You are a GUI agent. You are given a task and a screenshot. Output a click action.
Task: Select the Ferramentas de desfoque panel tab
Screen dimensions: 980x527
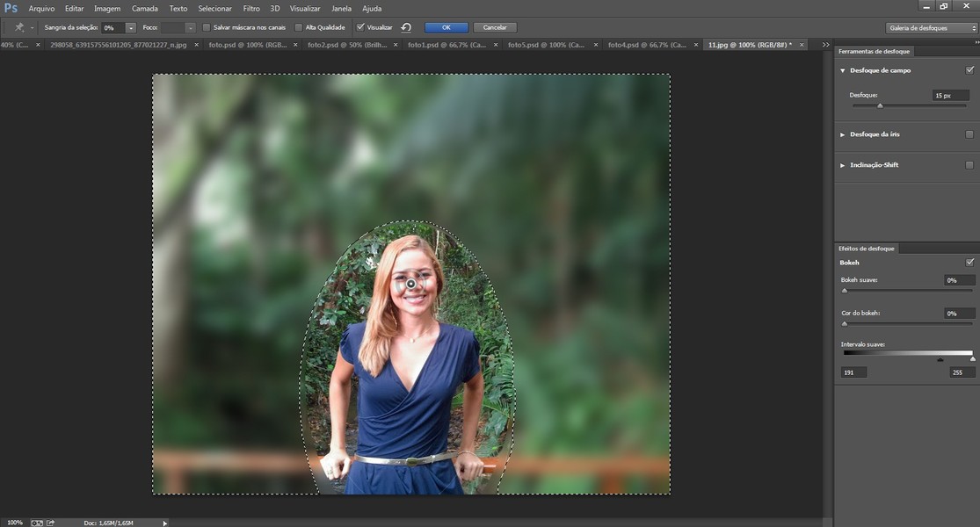874,51
